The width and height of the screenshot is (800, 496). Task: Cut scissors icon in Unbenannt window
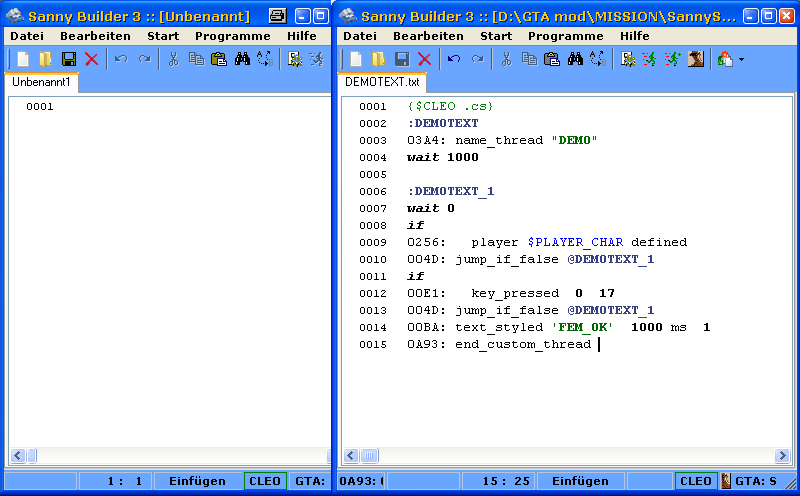click(173, 59)
